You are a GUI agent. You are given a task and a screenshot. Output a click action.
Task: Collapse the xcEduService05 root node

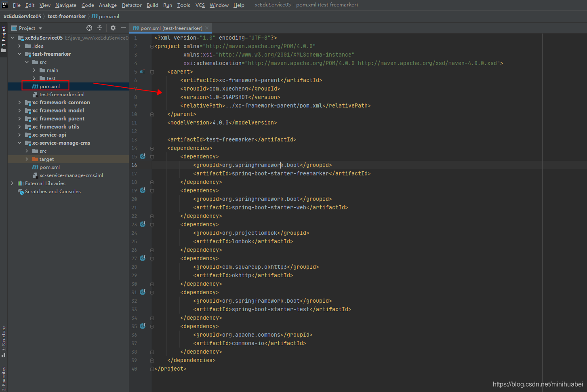click(x=12, y=38)
